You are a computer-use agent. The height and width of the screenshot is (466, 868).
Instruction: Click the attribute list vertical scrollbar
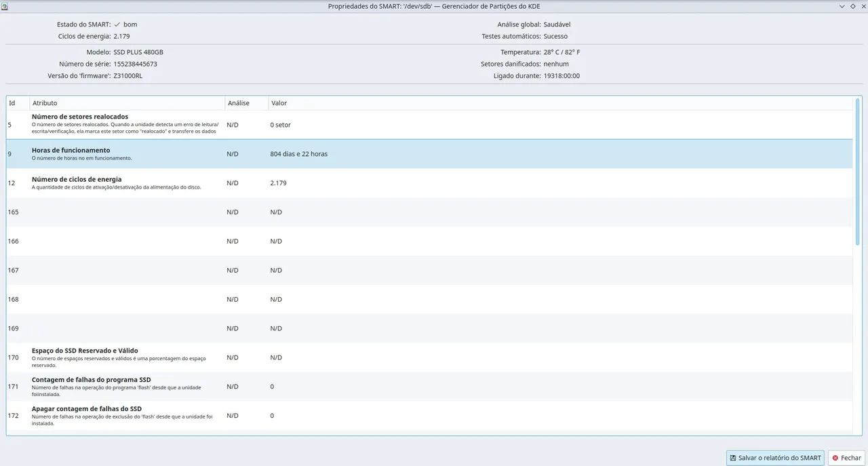click(857, 172)
